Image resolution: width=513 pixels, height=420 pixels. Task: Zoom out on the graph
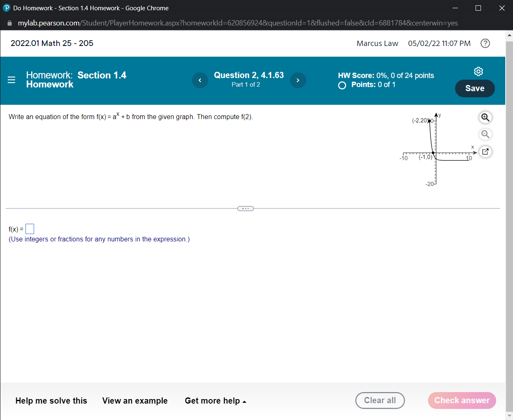485,134
